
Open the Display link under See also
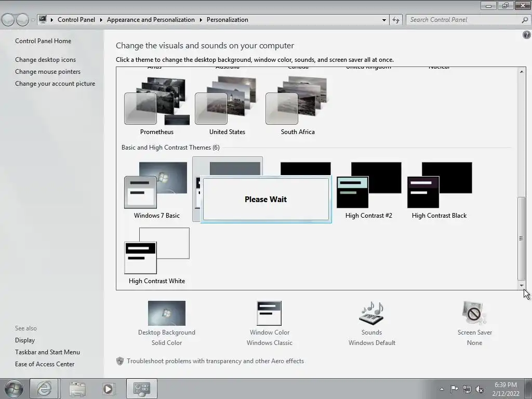point(25,340)
